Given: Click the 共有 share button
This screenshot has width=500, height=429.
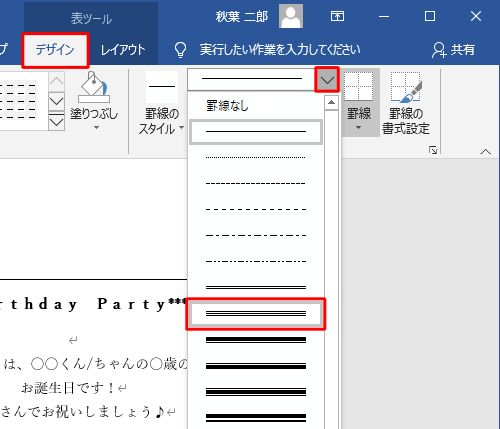Looking at the screenshot, I should 453,50.
